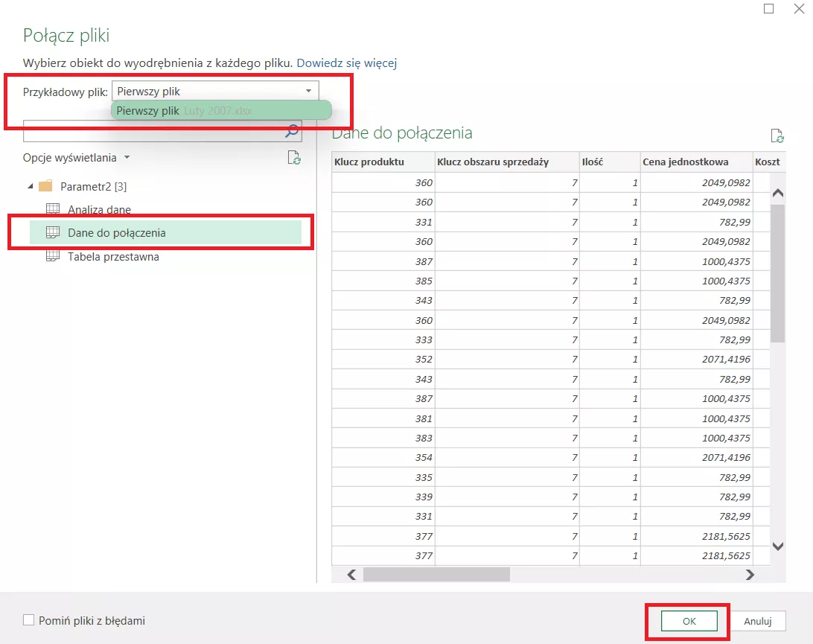Choose Pierwszy plik Luty 2007.xlsx from list
Image resolution: width=813 pixels, height=644 pixels.
[220, 111]
